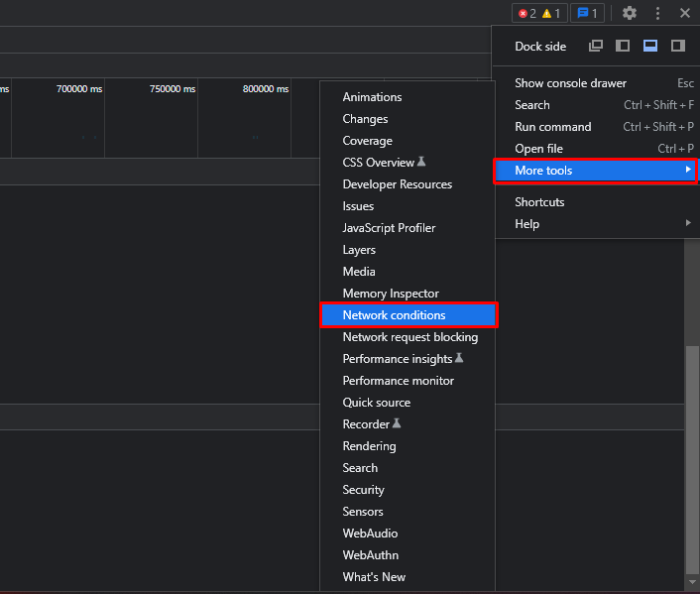
Task: Click the DevTools settings gear icon
Action: 630,13
